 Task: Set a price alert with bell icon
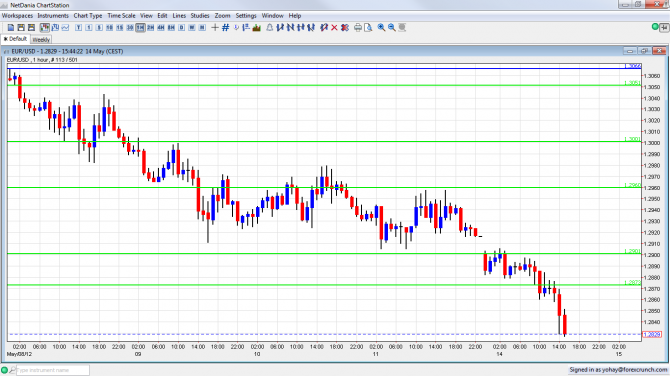pyautogui.click(x=270, y=27)
